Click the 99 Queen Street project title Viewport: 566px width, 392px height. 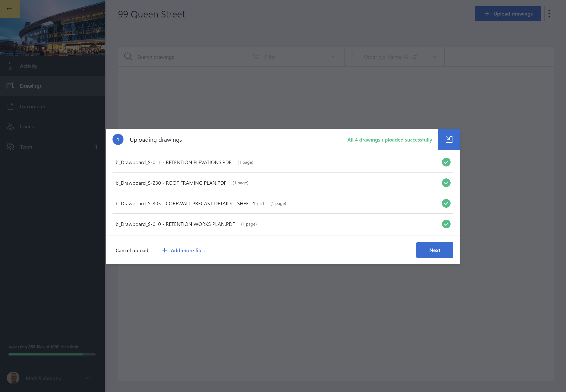[x=151, y=14]
